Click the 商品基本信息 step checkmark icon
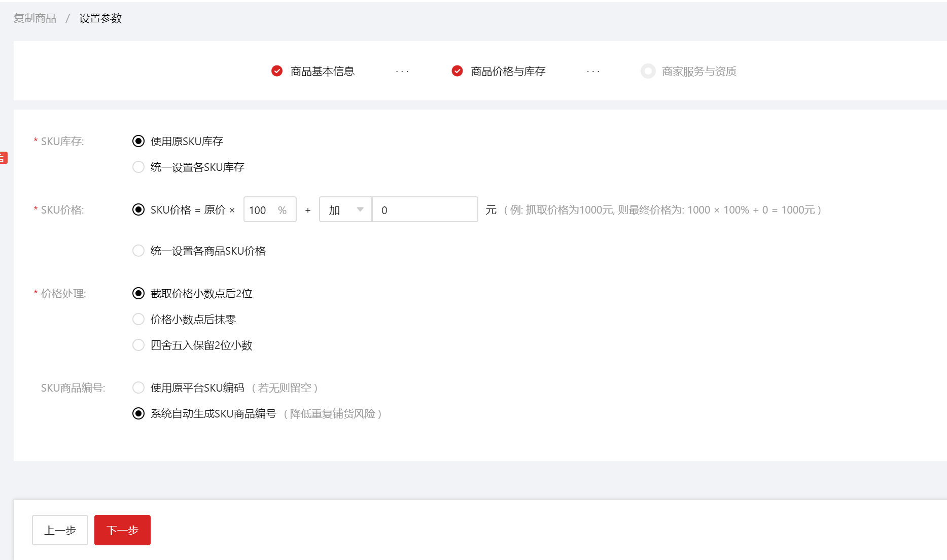The width and height of the screenshot is (947, 560). click(x=277, y=71)
